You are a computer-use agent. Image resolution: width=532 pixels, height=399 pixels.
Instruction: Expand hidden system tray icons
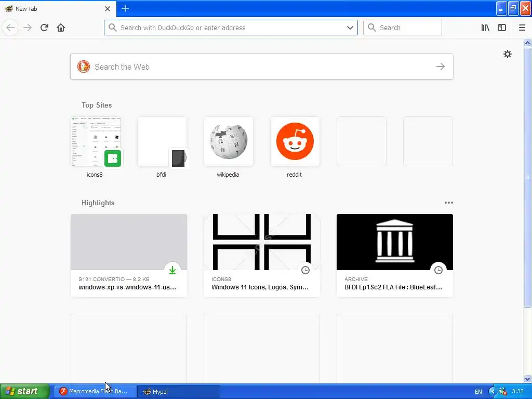tap(493, 392)
